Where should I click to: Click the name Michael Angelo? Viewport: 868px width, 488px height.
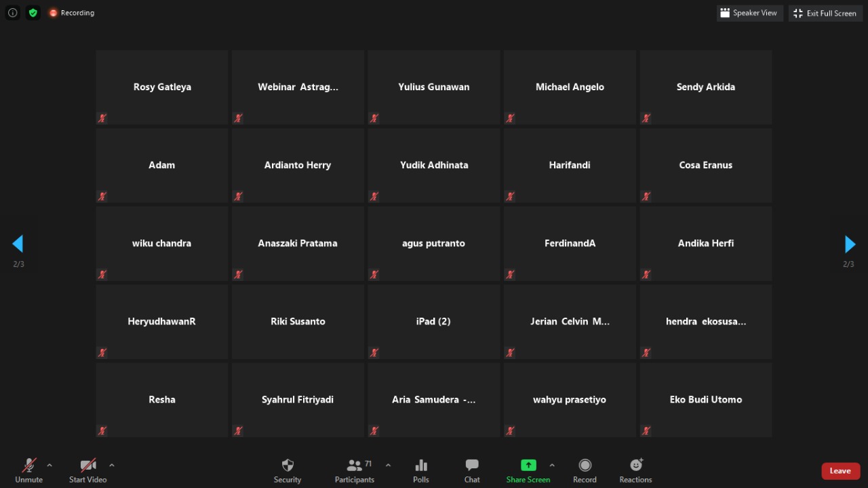[x=570, y=87]
